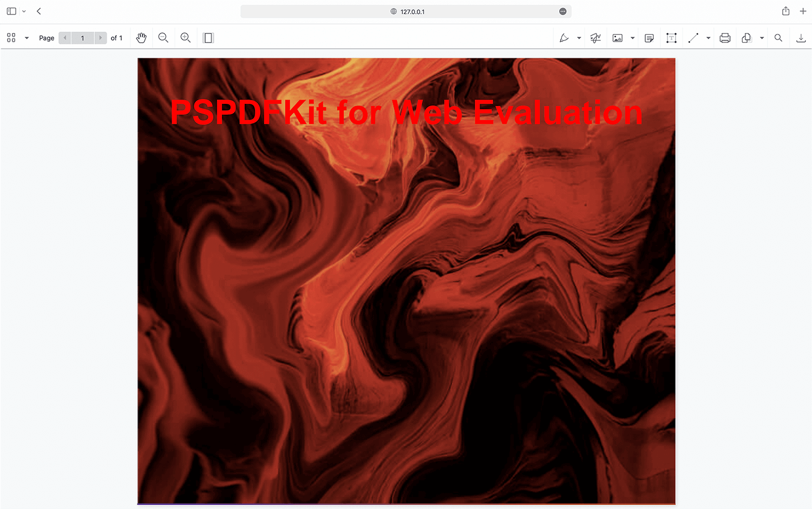Expand the ink pen options dropdown

click(x=579, y=38)
